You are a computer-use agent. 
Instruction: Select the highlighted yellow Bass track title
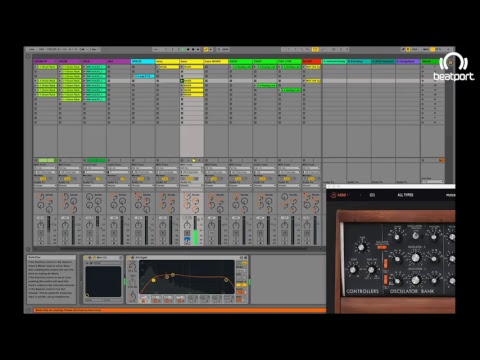pyautogui.click(x=192, y=62)
